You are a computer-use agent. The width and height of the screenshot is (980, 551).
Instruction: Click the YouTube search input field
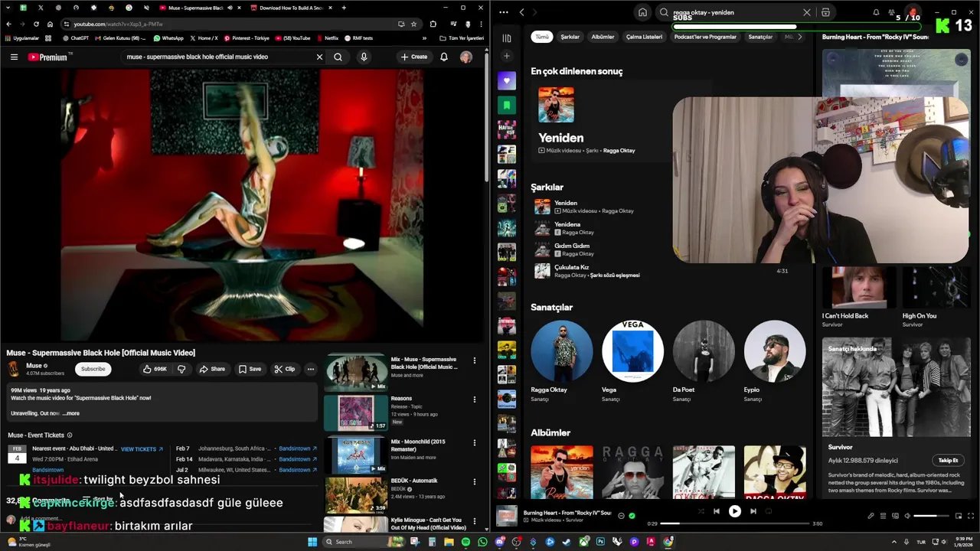pyautogui.click(x=218, y=57)
